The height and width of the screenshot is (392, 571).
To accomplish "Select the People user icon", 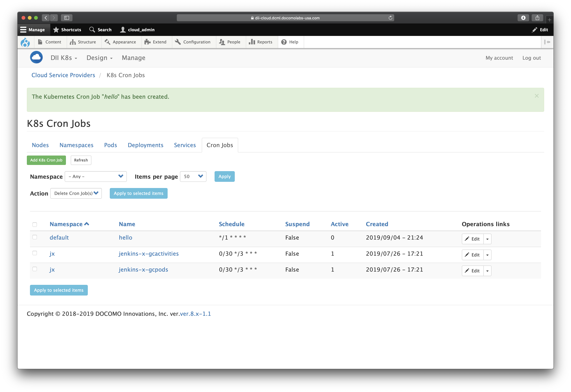I will pos(222,42).
